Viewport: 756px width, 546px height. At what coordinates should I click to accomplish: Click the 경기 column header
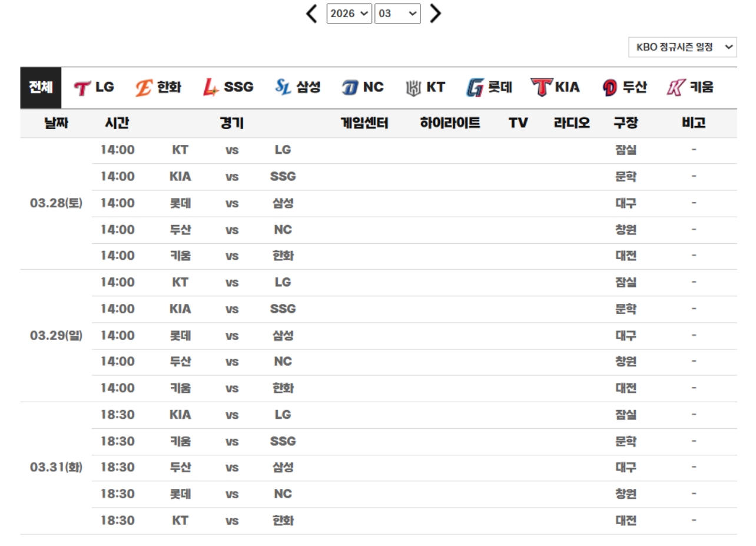(231, 123)
